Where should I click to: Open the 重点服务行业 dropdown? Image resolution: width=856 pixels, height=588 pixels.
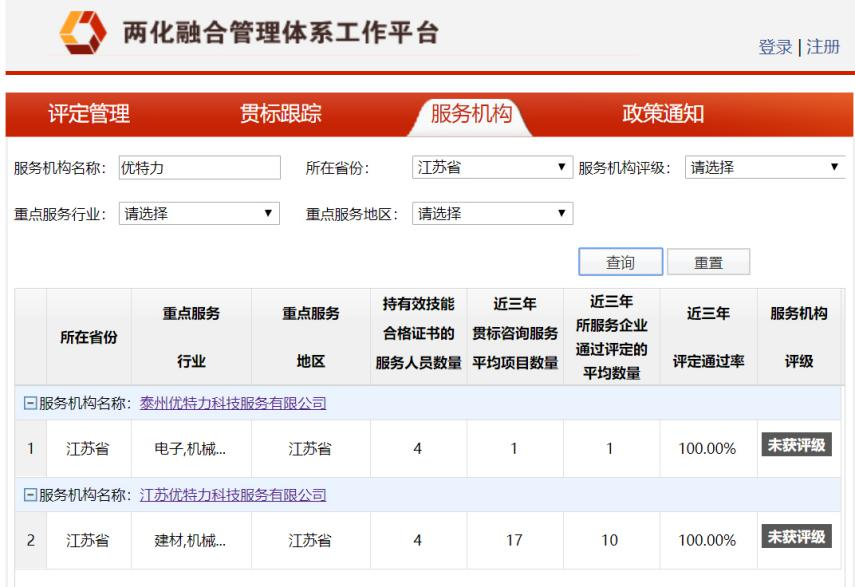198,213
